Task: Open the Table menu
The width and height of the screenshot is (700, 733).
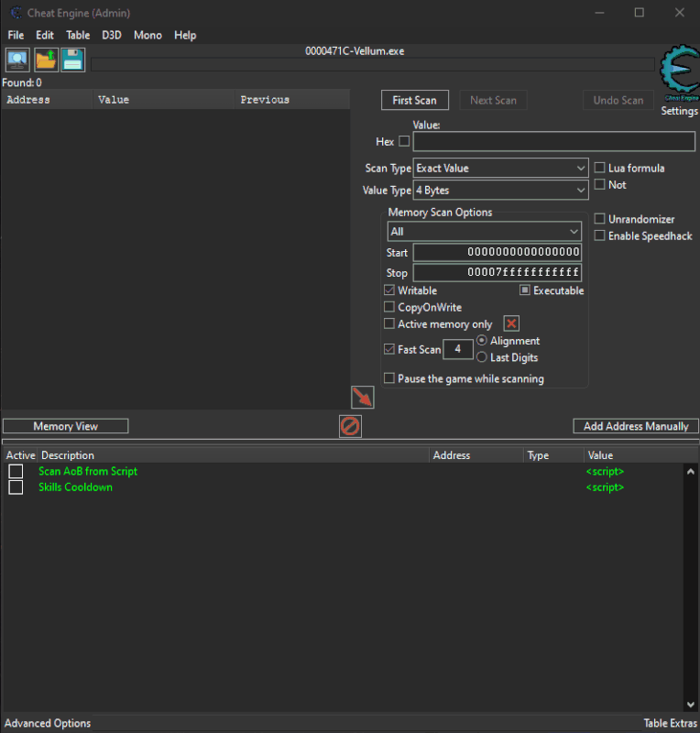Action: click(x=78, y=35)
